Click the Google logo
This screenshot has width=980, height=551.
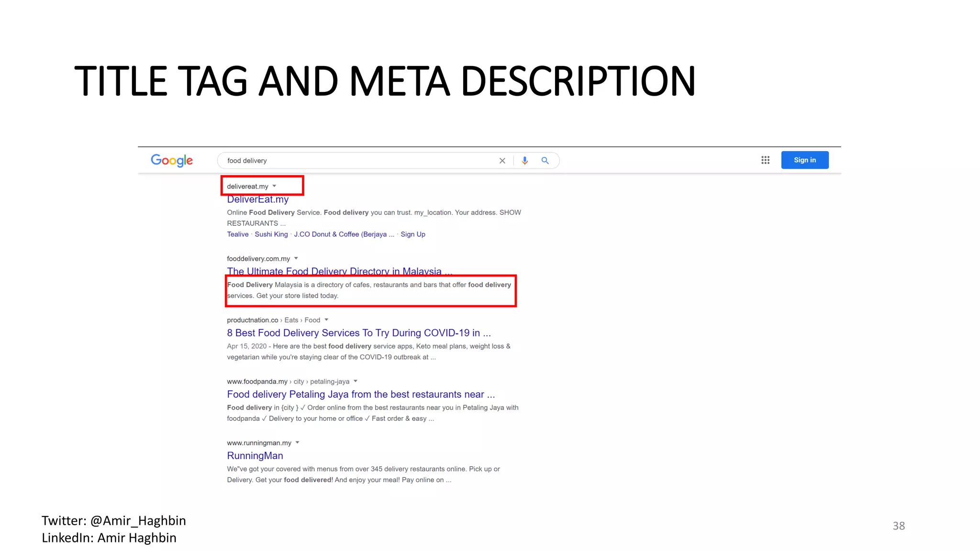pos(172,160)
